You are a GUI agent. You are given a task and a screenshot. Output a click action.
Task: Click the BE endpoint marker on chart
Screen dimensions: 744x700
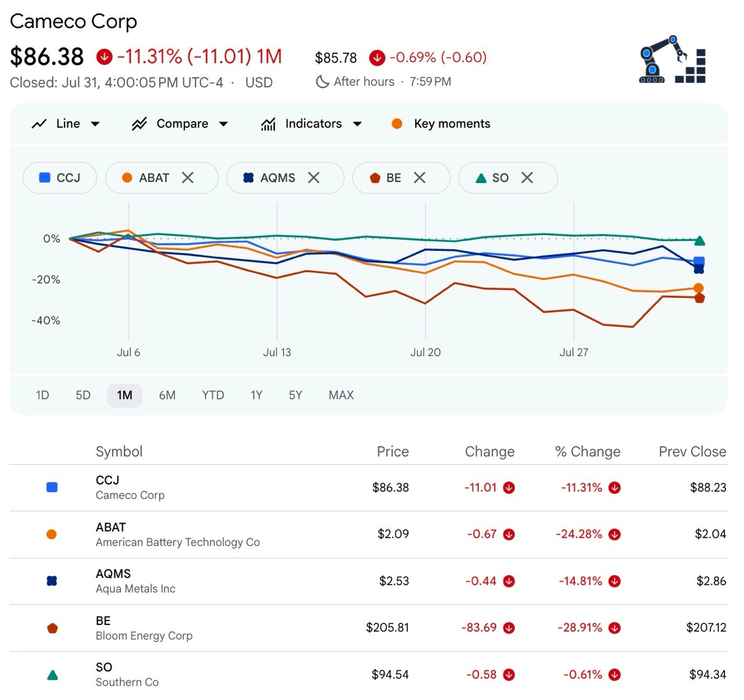click(699, 298)
